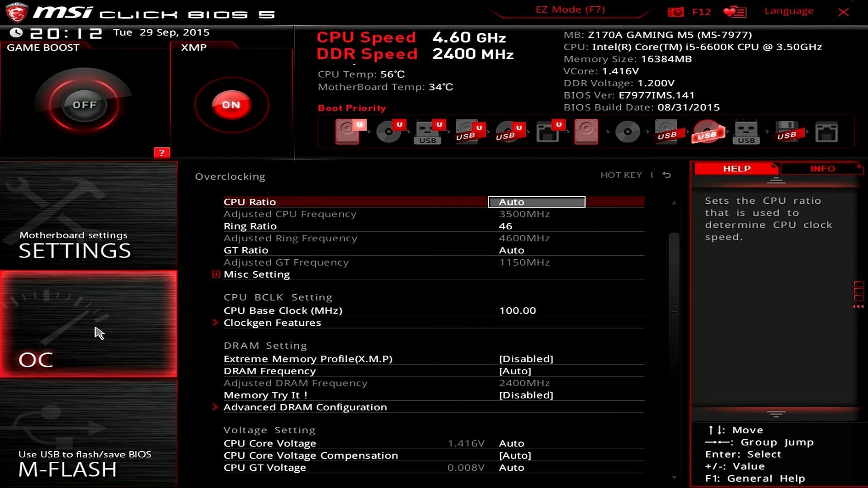868x488 pixels.
Task: Click the CPU Ratio Auto input field
Action: click(537, 202)
